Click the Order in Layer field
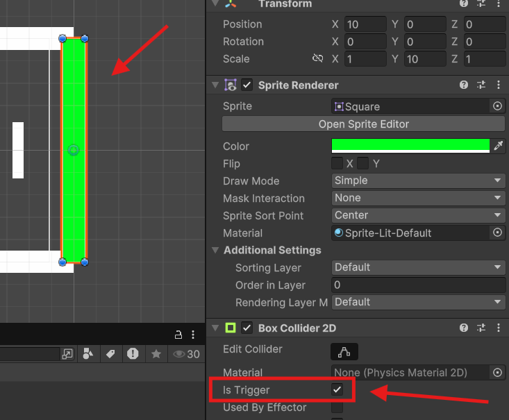 pyautogui.click(x=418, y=285)
